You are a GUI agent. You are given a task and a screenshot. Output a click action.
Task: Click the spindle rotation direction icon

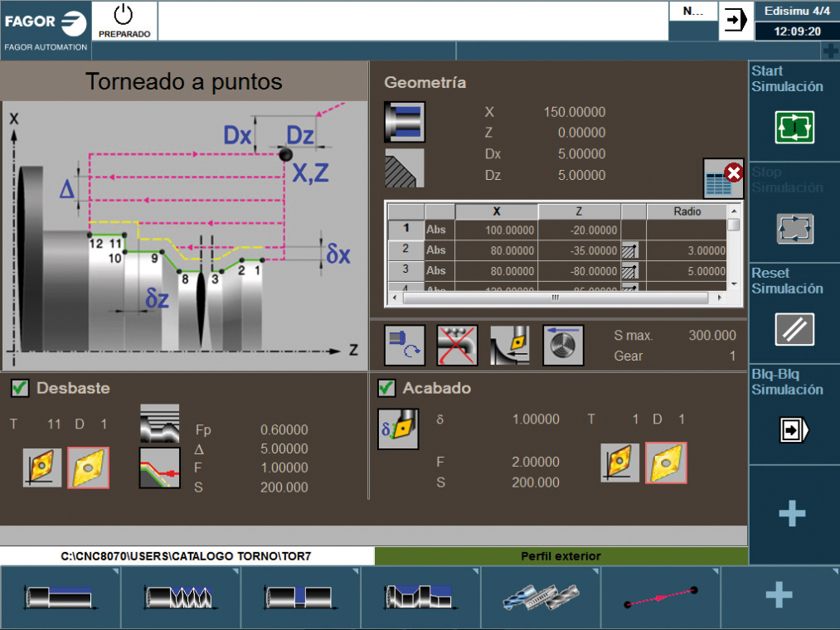click(x=405, y=345)
